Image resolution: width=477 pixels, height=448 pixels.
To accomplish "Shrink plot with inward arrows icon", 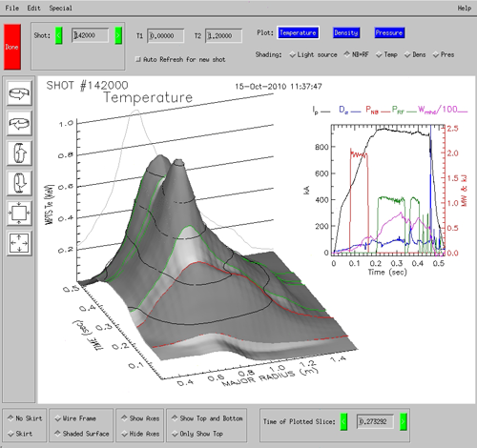I will (x=19, y=213).
